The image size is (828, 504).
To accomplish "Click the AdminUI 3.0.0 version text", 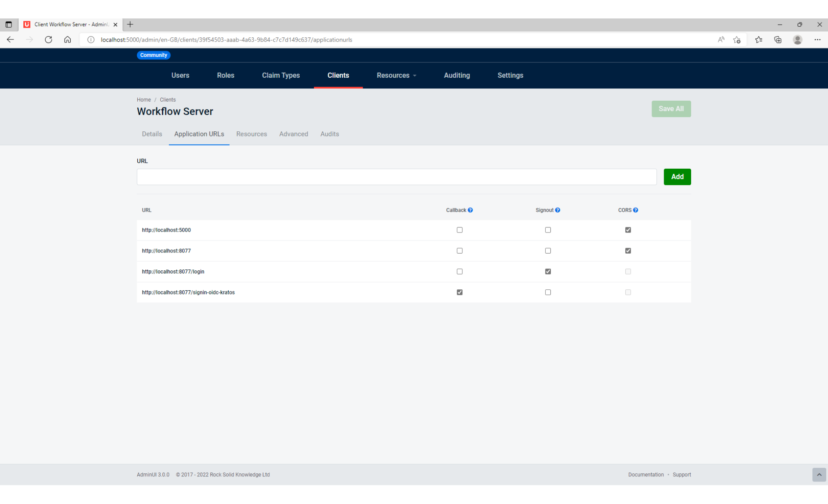I will coord(153,475).
